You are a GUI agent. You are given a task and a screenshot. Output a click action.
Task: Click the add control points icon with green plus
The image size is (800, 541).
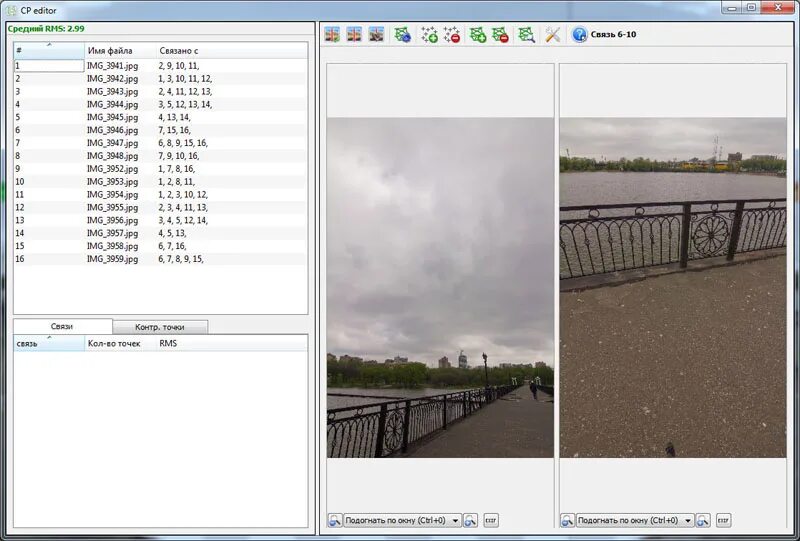[x=429, y=35]
